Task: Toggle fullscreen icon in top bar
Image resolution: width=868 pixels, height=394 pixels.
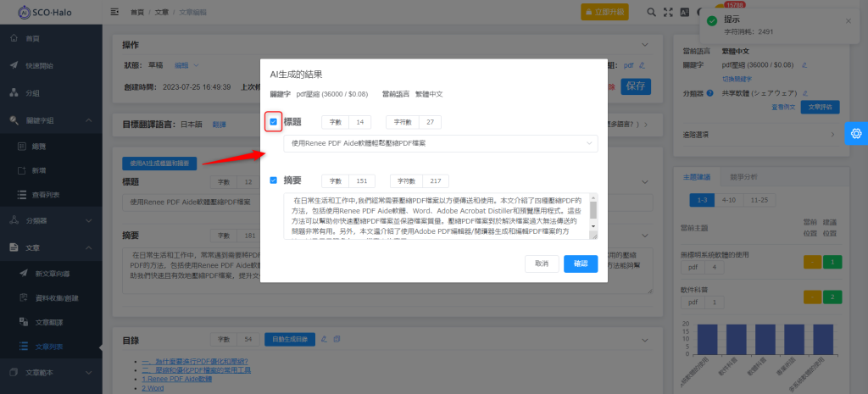Action: [668, 12]
